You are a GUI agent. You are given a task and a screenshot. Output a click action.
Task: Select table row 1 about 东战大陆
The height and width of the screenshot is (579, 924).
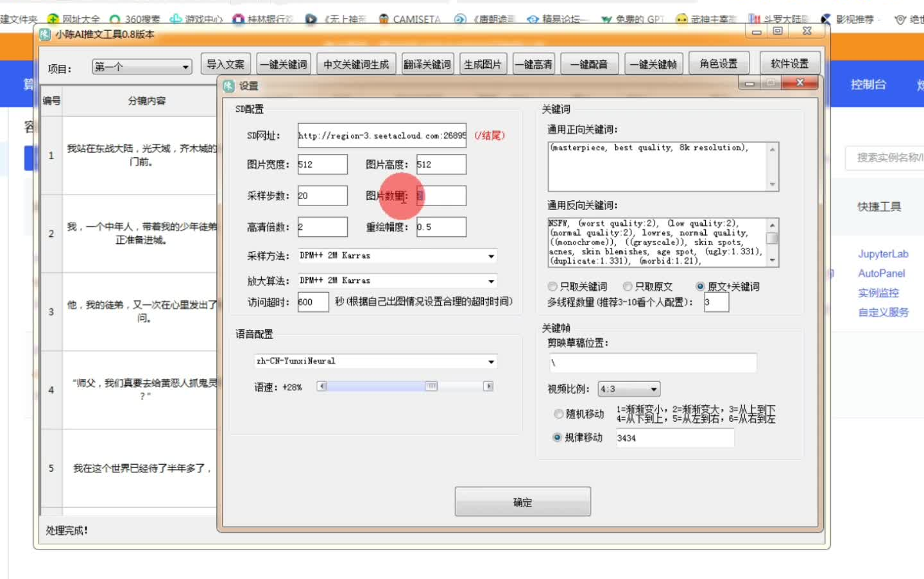coord(129,155)
